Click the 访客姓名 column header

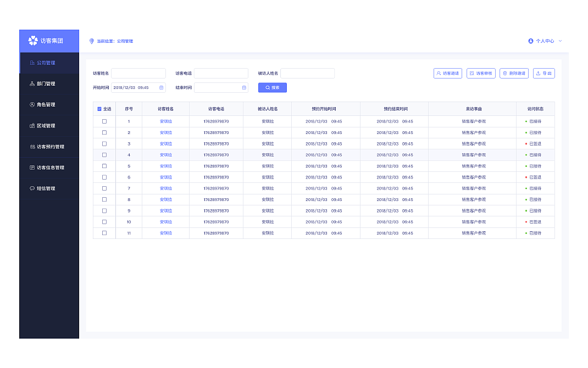click(x=166, y=109)
